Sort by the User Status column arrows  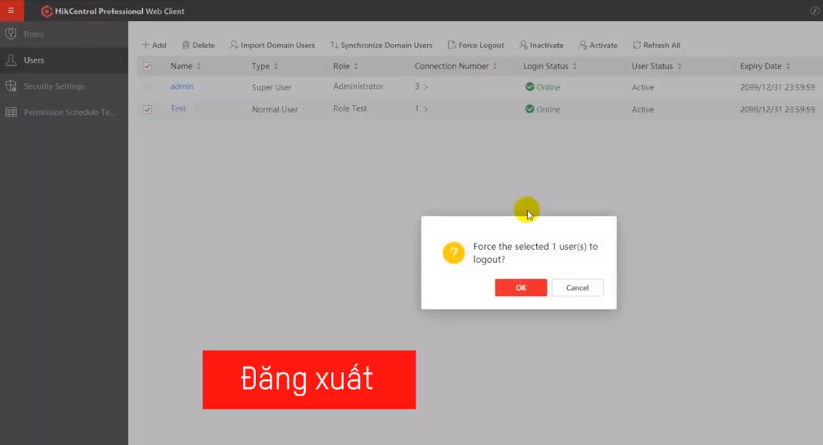coord(679,66)
